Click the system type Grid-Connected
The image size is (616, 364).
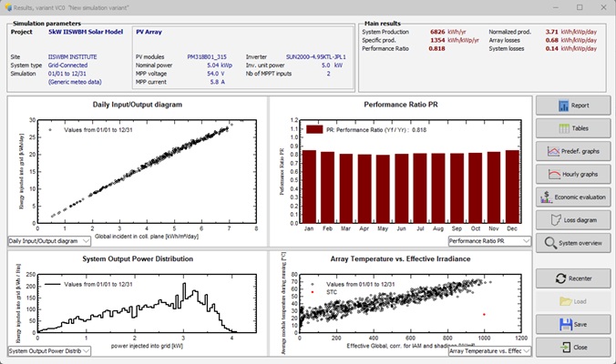tap(67, 66)
